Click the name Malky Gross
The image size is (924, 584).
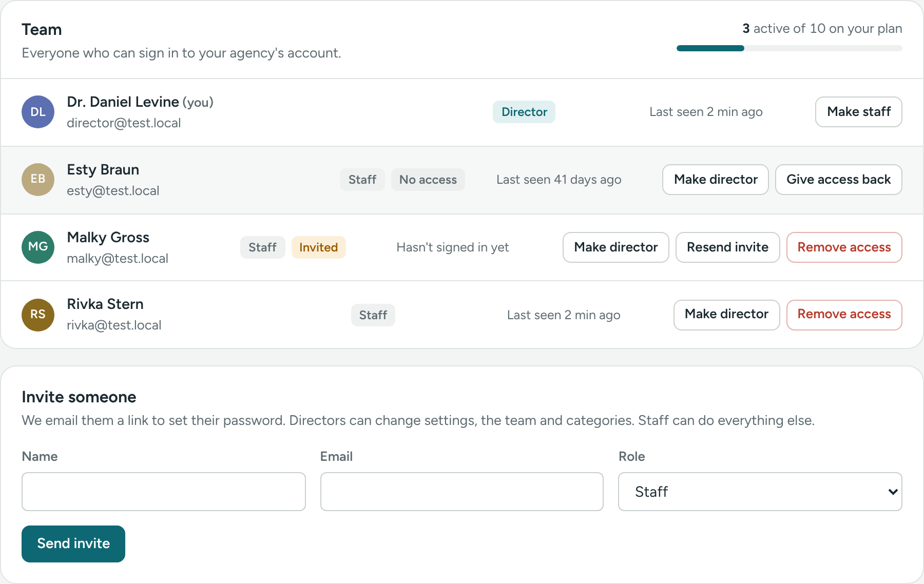tap(108, 237)
